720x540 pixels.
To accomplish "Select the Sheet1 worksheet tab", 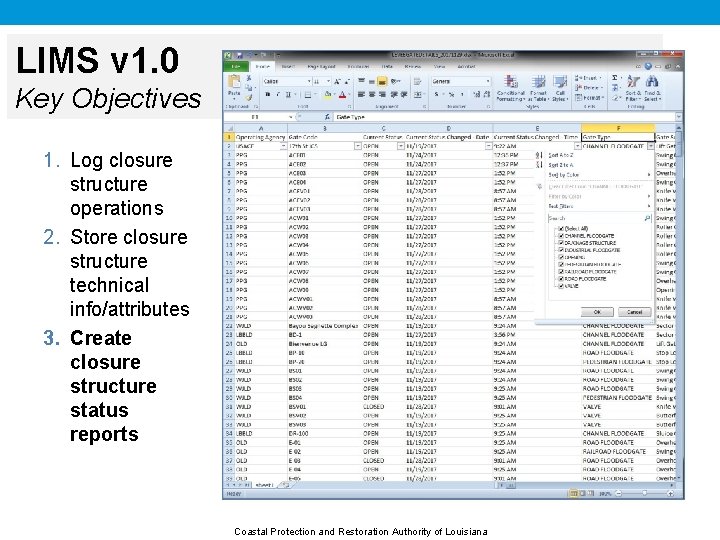I will tap(264, 485).
